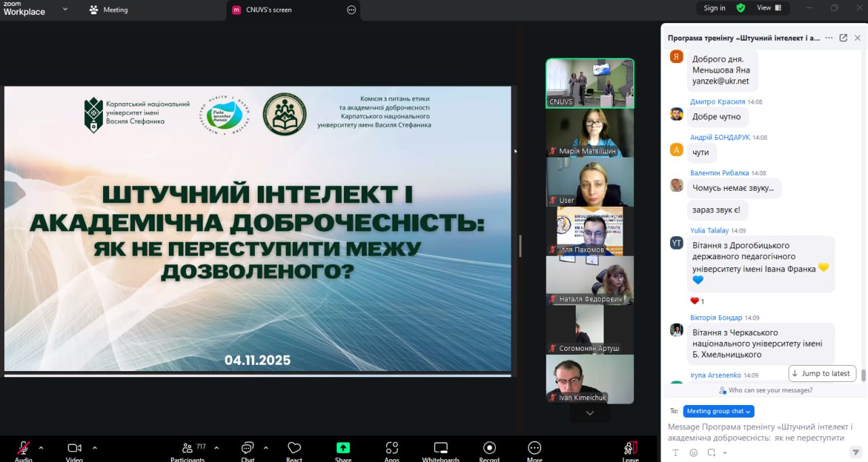Click 'Who can see your messages?' link
868x462 pixels.
[766, 390]
